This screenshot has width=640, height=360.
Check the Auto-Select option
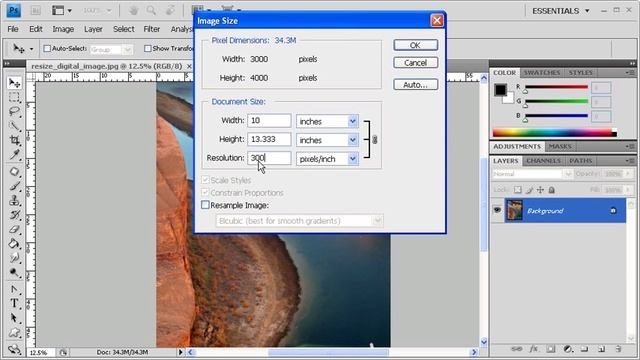(x=47, y=49)
